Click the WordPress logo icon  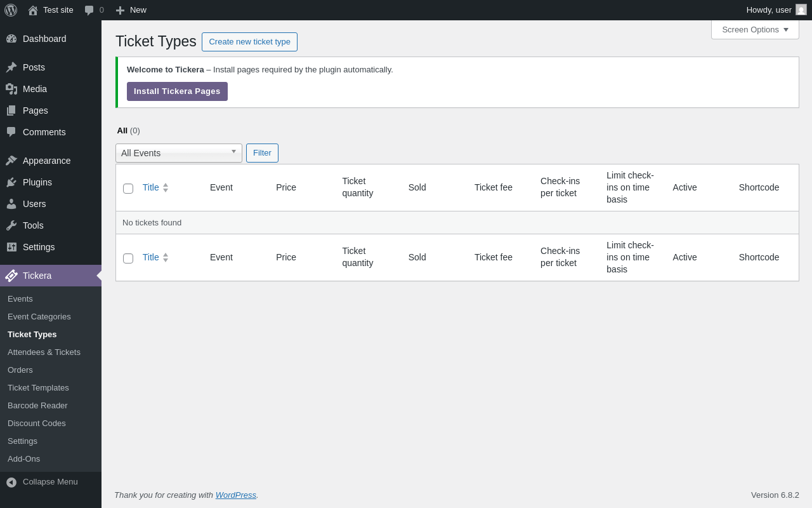pyautogui.click(x=11, y=10)
